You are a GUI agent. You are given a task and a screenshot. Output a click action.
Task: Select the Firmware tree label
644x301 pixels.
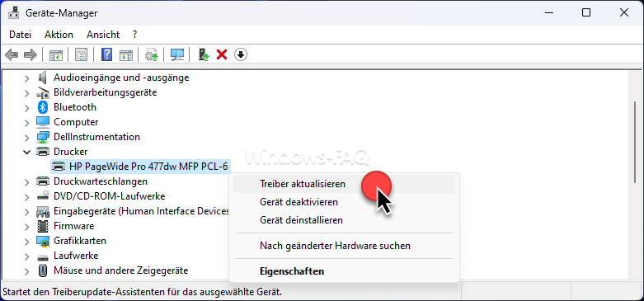[x=74, y=226]
